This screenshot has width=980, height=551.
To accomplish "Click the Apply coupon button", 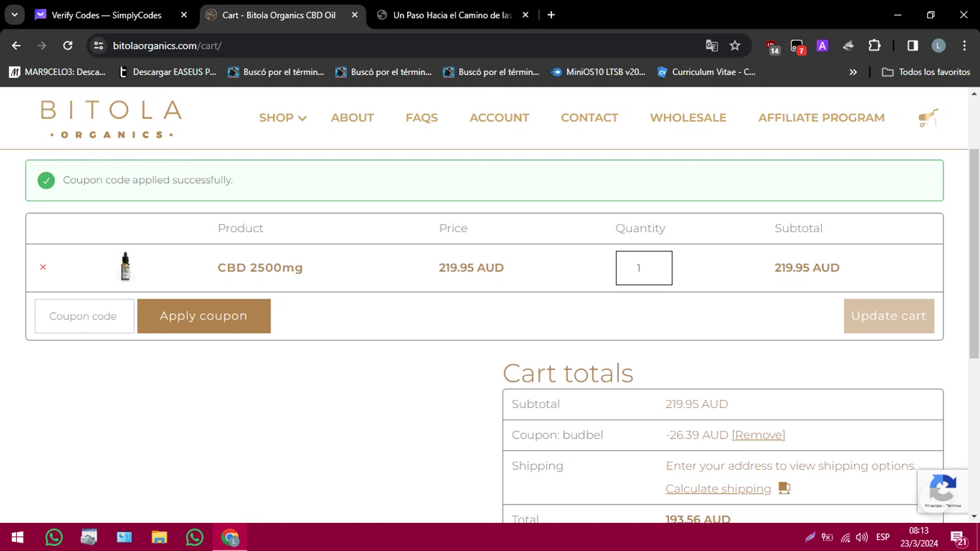I will tap(204, 316).
